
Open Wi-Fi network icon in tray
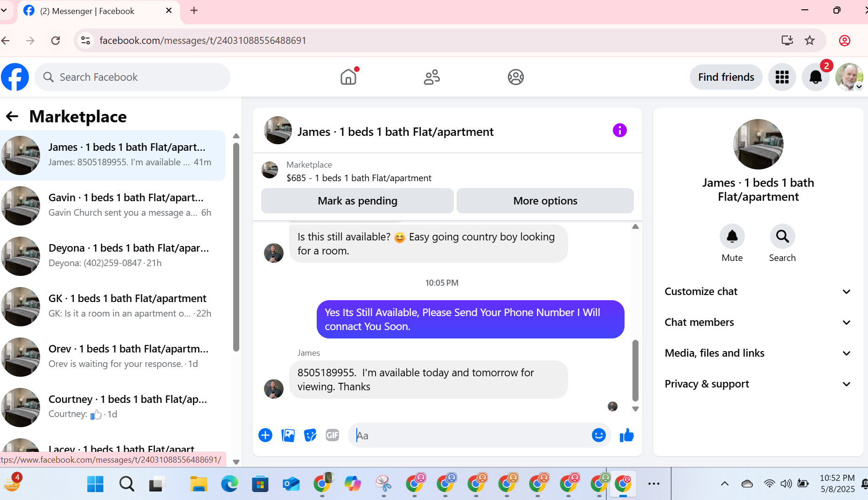click(x=770, y=484)
